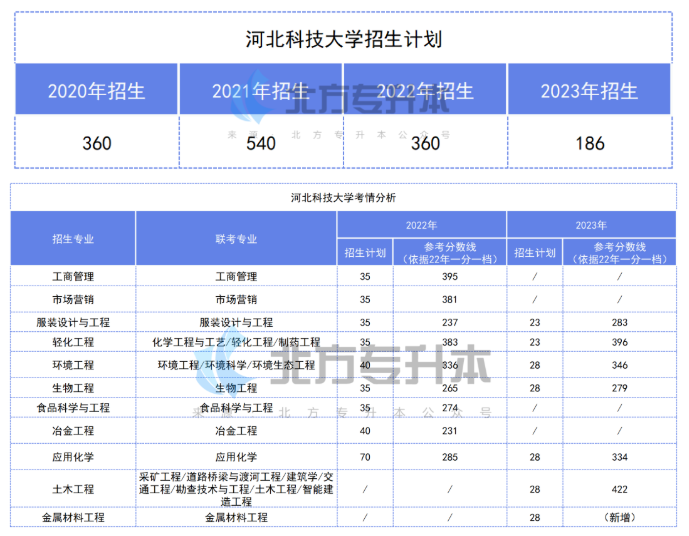Select the 2021年招生 header tile
The width and height of the screenshot is (689, 536).
click(x=260, y=91)
